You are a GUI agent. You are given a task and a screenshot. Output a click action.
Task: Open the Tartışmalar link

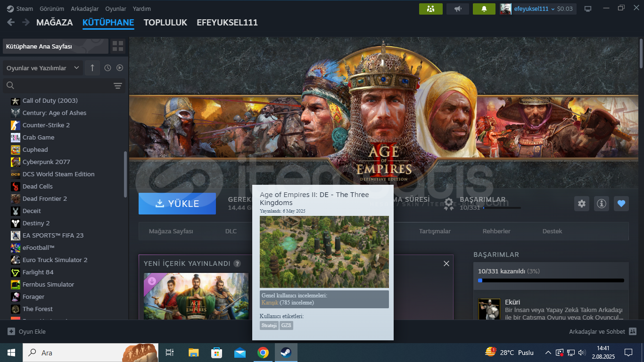(435, 231)
